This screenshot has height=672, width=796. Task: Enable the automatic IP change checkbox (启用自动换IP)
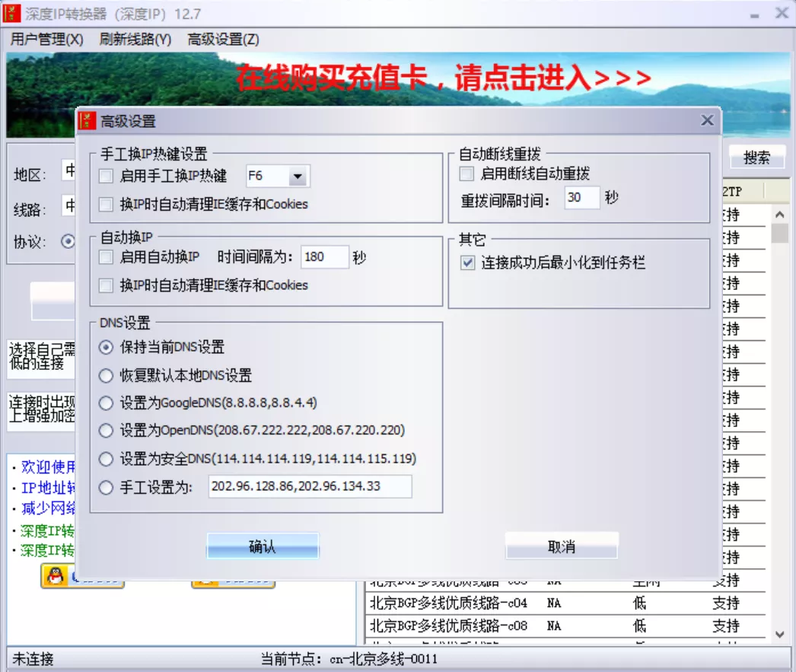[x=106, y=256]
